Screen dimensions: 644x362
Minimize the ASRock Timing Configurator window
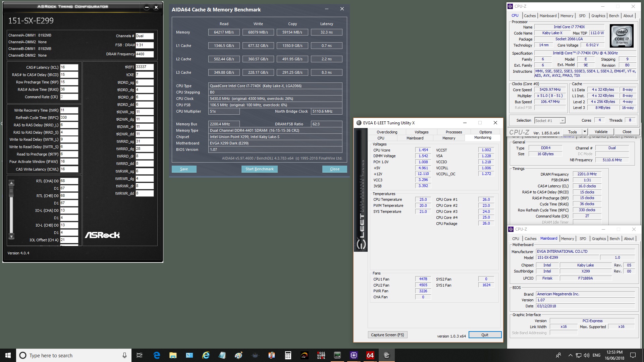point(147,7)
